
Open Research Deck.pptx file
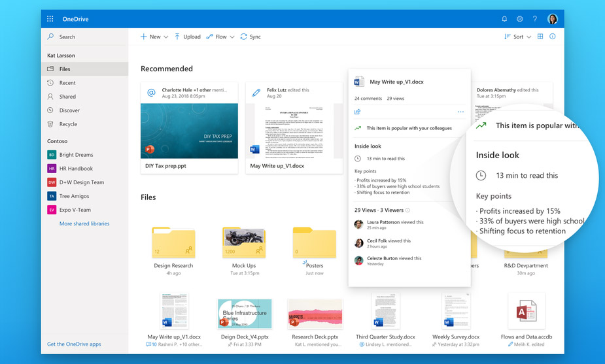(315, 320)
